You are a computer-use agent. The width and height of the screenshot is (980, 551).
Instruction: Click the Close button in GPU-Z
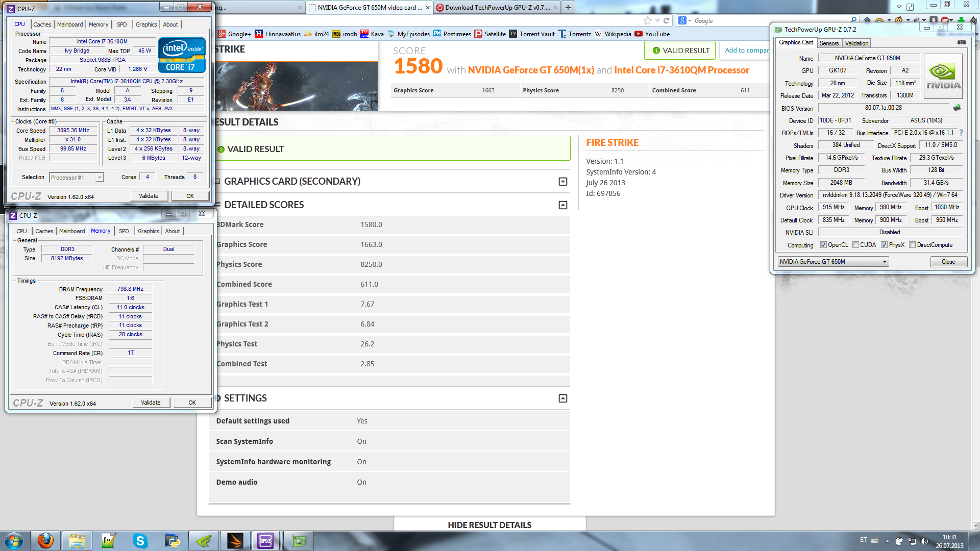click(x=948, y=262)
